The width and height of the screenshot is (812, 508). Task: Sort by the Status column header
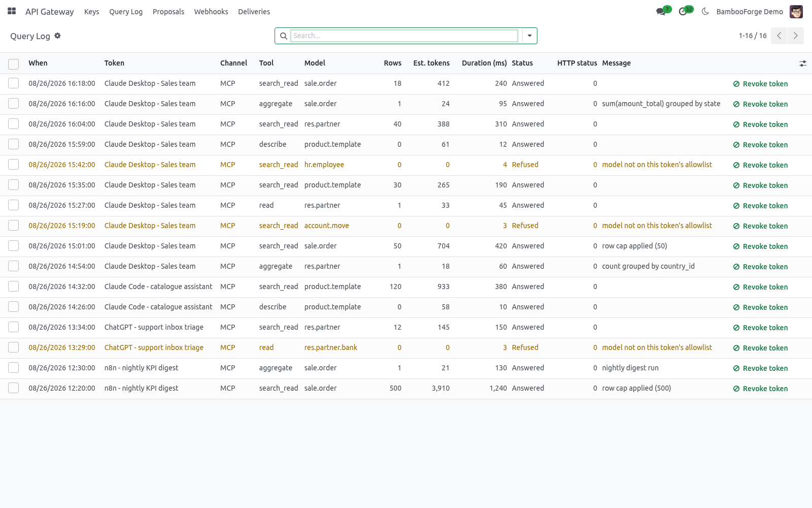click(x=522, y=63)
